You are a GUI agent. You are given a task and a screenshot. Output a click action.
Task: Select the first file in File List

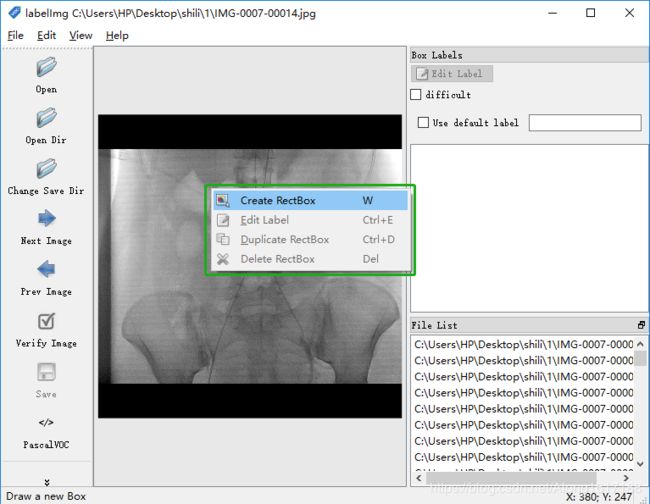coord(524,344)
